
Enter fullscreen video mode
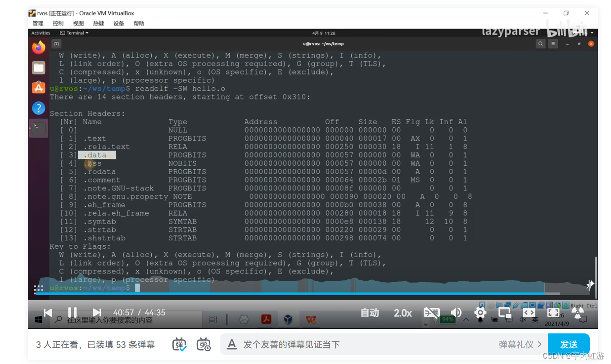pos(553,313)
